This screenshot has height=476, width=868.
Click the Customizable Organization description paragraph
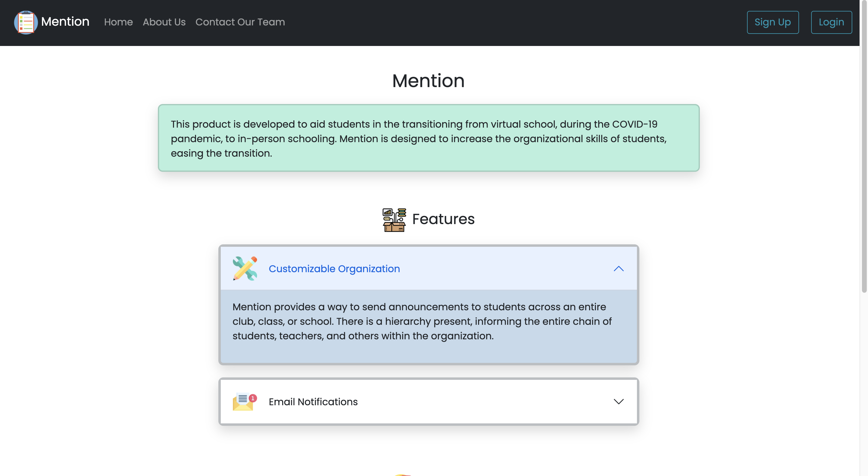(422, 321)
